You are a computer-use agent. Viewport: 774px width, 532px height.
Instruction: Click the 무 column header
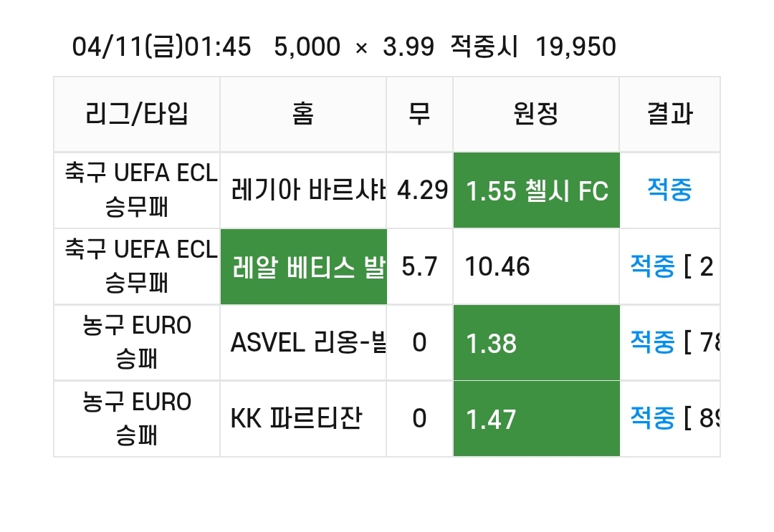pos(420,115)
